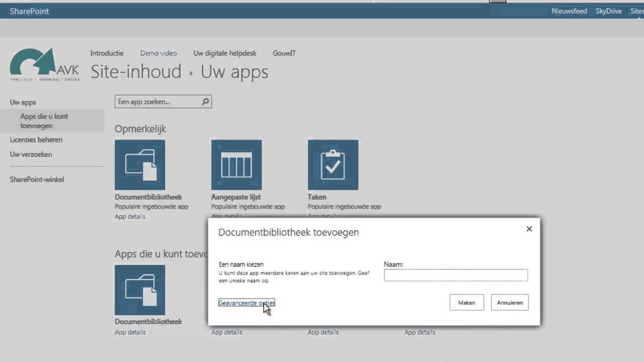Image resolution: width=644 pixels, height=362 pixels.
Task: Open the Introductie navigation item
Action: tap(107, 53)
